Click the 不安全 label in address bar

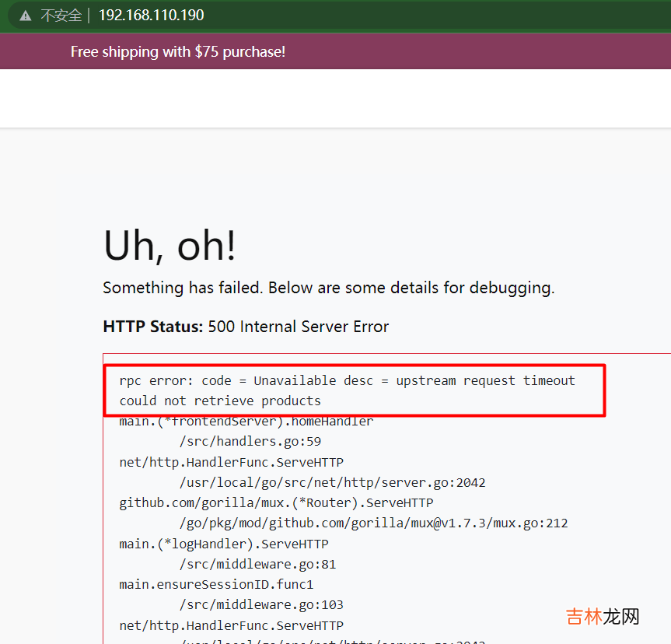(x=61, y=16)
